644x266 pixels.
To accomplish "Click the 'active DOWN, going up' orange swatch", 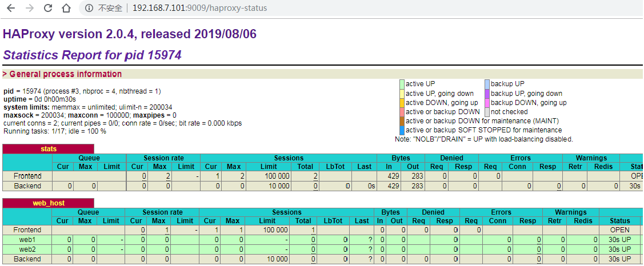I will (x=402, y=102).
